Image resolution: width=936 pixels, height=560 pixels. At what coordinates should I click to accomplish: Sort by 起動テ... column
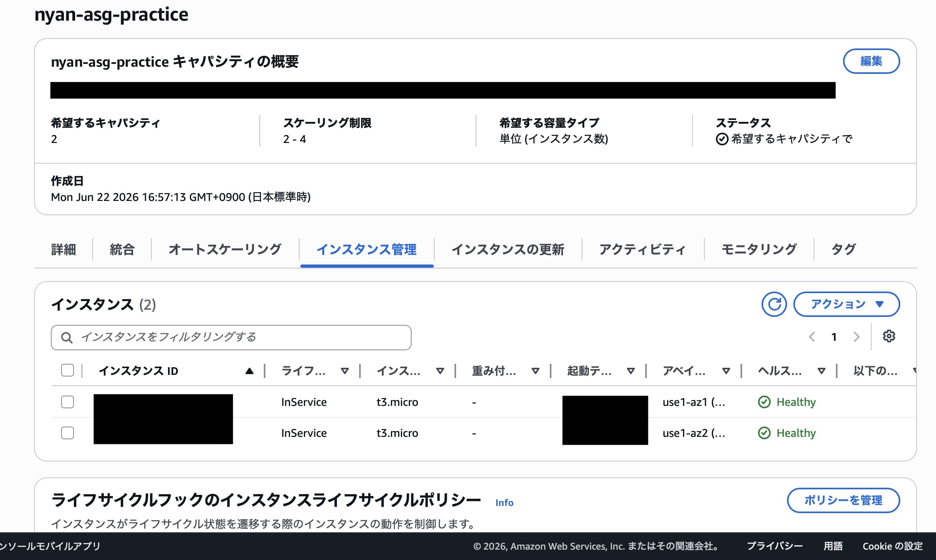coord(631,371)
